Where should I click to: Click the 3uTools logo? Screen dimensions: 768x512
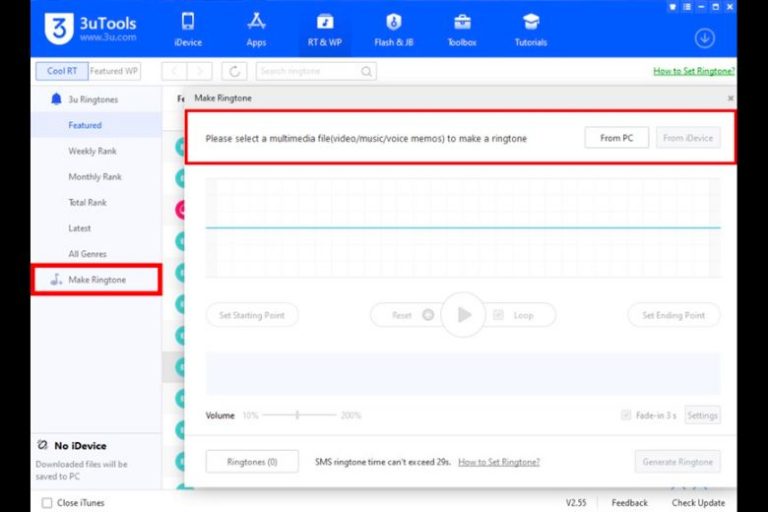click(x=90, y=28)
